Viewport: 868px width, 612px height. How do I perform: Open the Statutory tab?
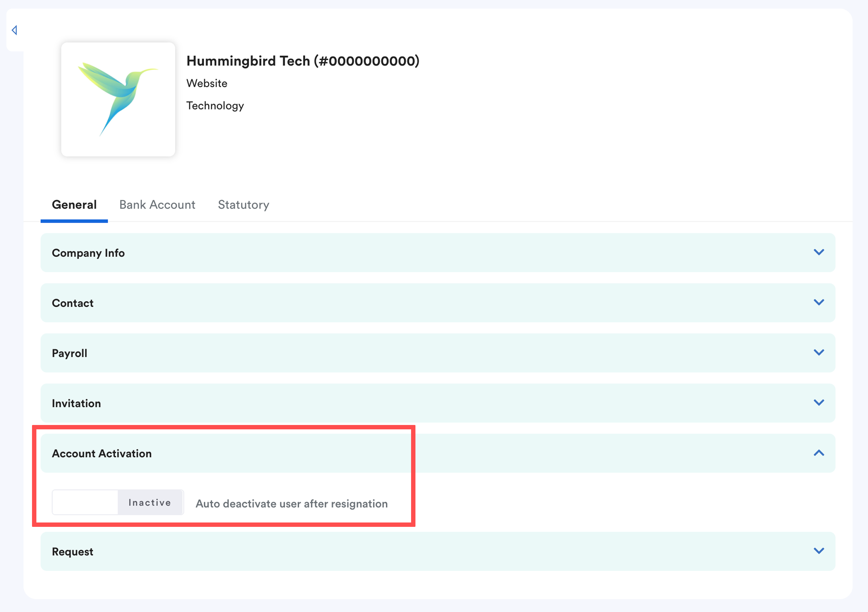243,204
